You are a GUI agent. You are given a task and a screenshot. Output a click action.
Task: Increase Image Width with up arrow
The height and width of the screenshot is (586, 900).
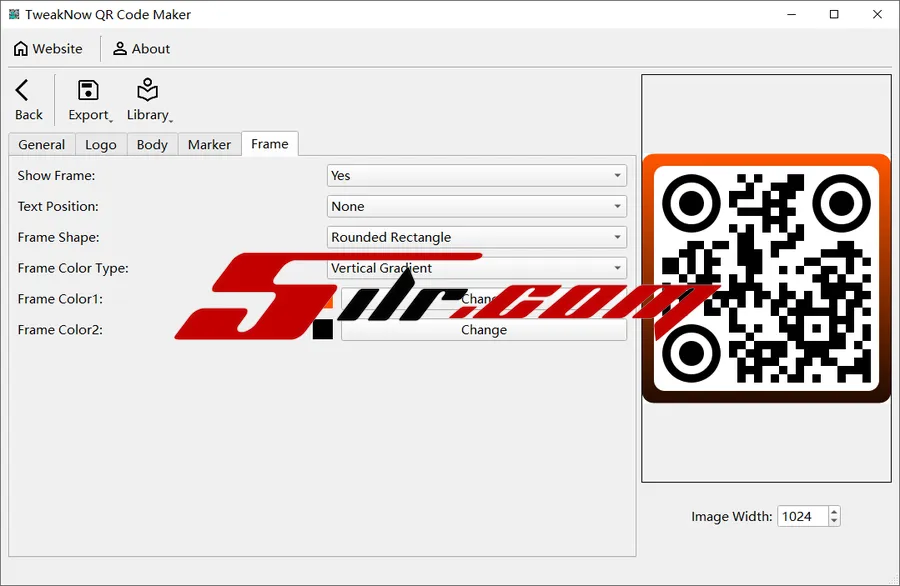coord(834,511)
